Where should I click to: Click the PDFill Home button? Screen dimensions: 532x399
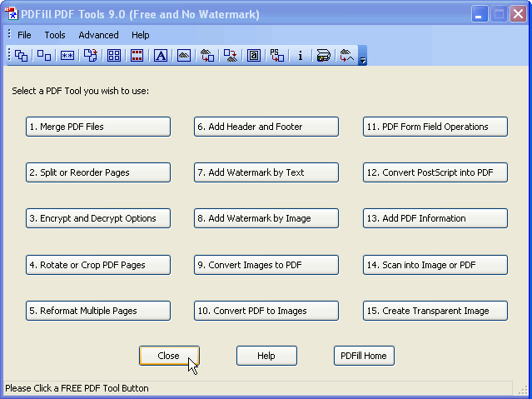(364, 356)
